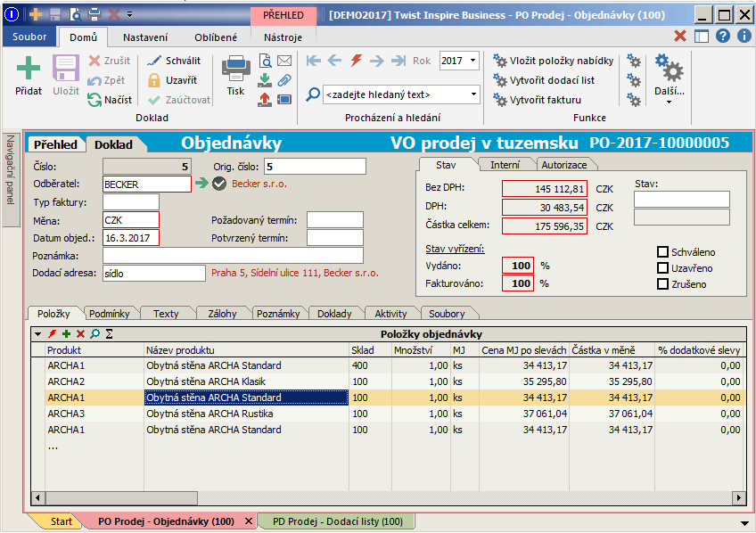Click the green plus add item icon in grid toolbar

[66, 334]
